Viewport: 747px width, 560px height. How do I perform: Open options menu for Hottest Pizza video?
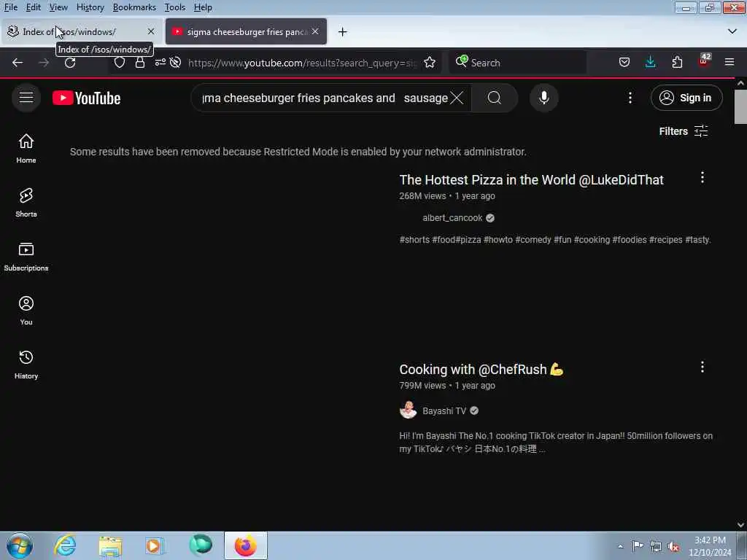703,178
